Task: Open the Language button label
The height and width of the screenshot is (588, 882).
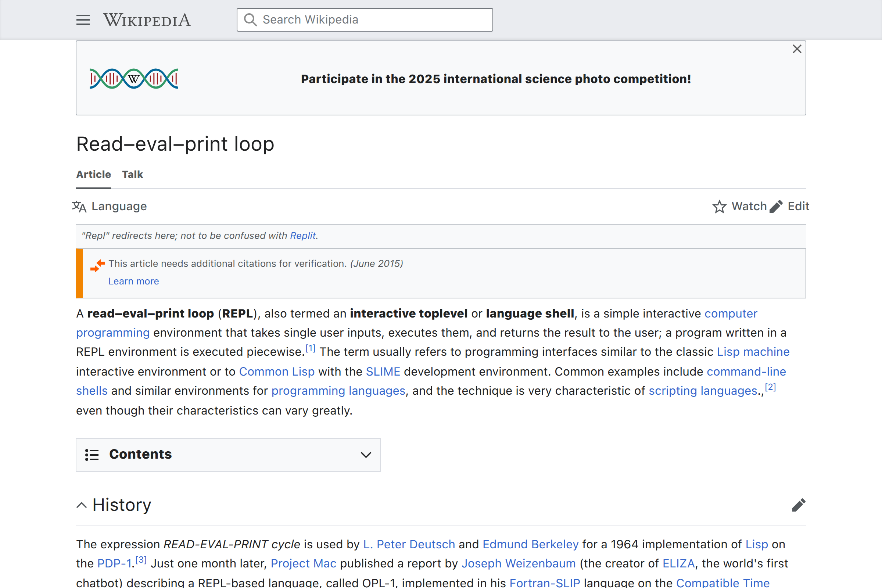Action: (x=119, y=206)
